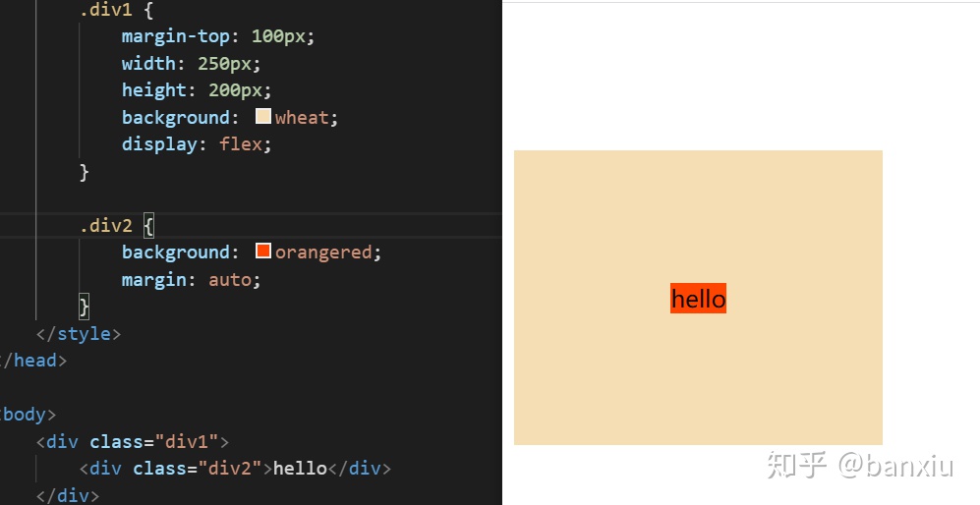Click the .div1 selector text
The image size is (980, 505).
coord(106,10)
